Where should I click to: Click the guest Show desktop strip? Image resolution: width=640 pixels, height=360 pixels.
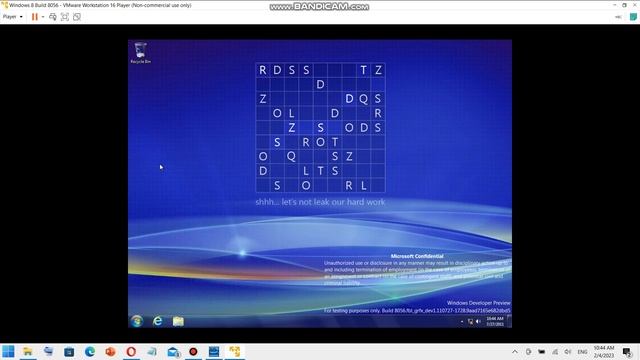509,321
